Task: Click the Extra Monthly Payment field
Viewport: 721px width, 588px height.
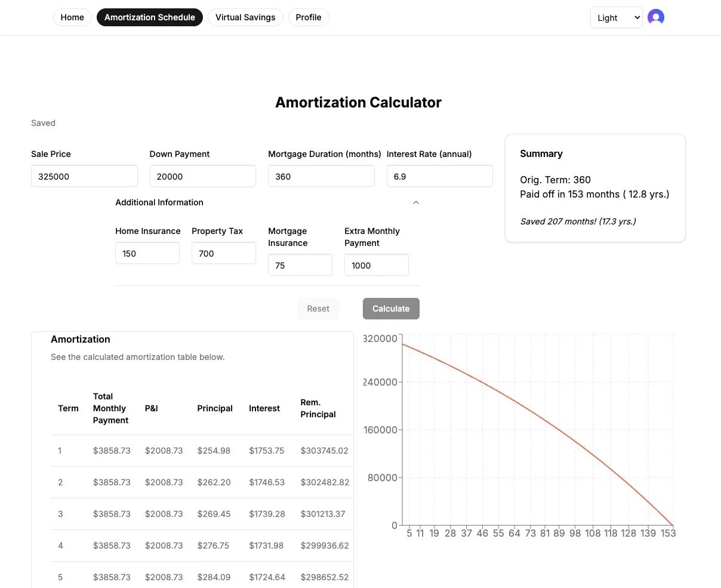Action: 377,266
